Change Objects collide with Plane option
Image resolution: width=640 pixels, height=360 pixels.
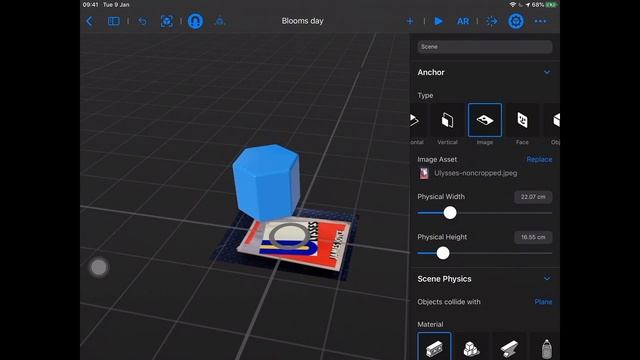543,302
